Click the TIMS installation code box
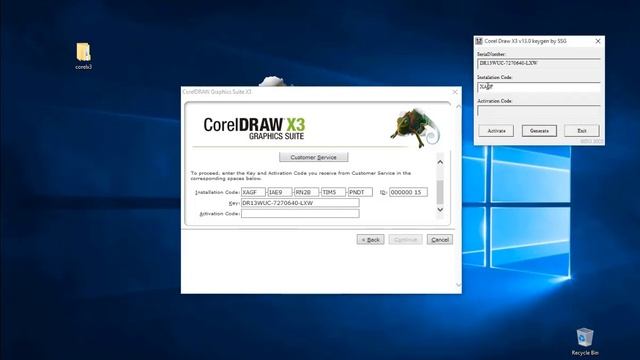The width and height of the screenshot is (640, 360). coord(333,192)
